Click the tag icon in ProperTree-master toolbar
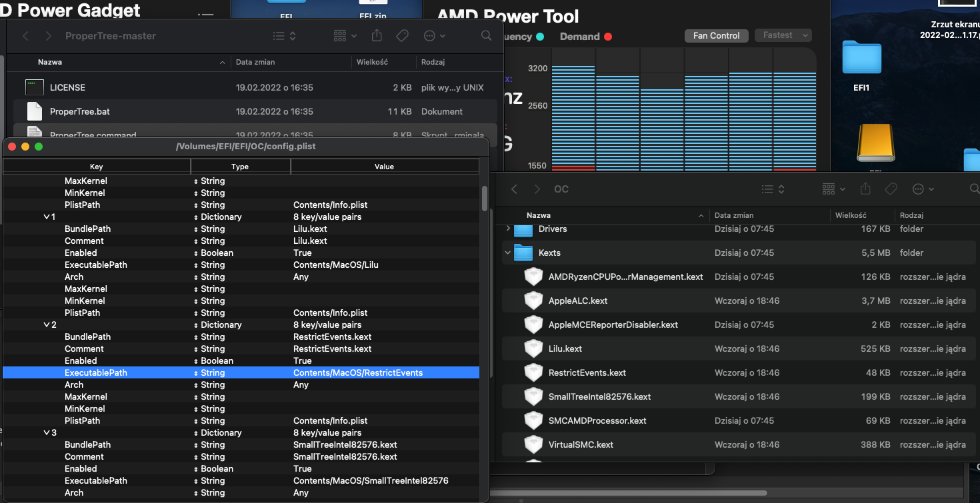Viewport: 980px width, 503px height. (402, 36)
